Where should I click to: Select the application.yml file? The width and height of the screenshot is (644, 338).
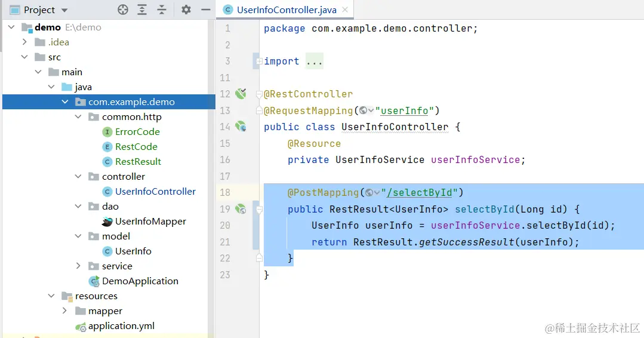(121, 325)
